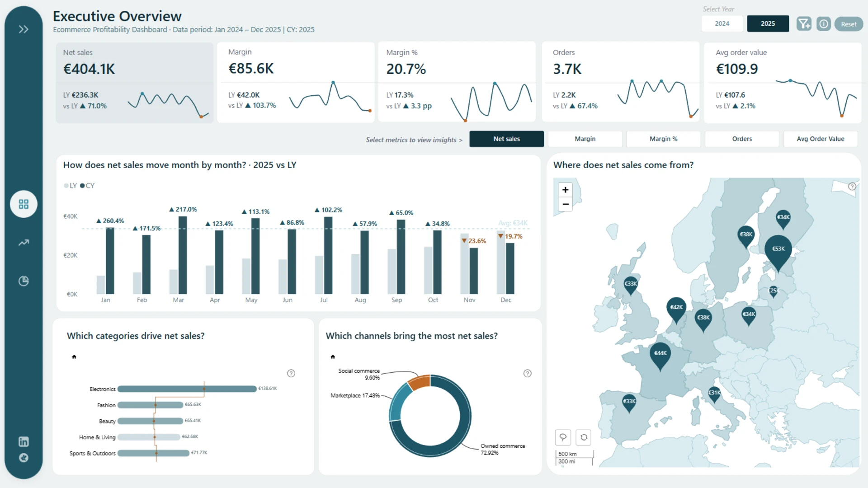The height and width of the screenshot is (488, 868).
Task: Open categories chart help icon
Action: tap(291, 373)
